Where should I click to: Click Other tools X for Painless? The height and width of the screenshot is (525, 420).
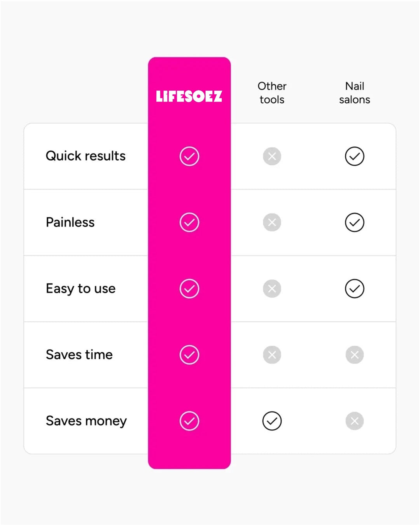point(272,222)
